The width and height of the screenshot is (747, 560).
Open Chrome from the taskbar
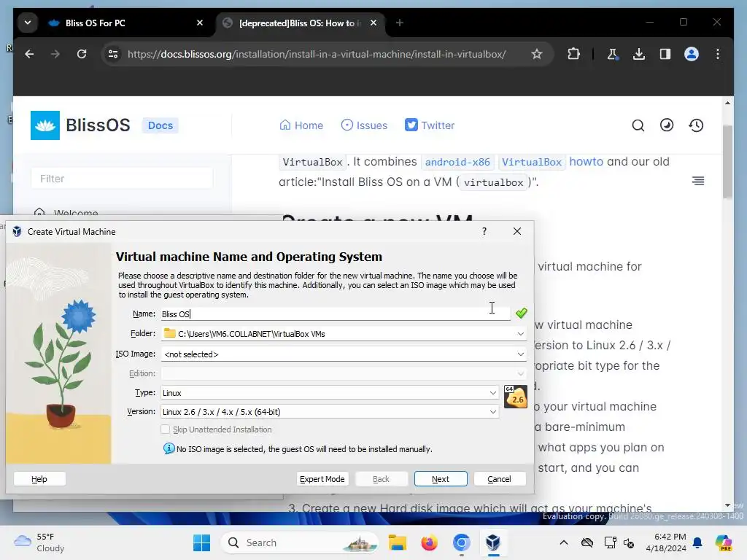pyautogui.click(x=461, y=542)
